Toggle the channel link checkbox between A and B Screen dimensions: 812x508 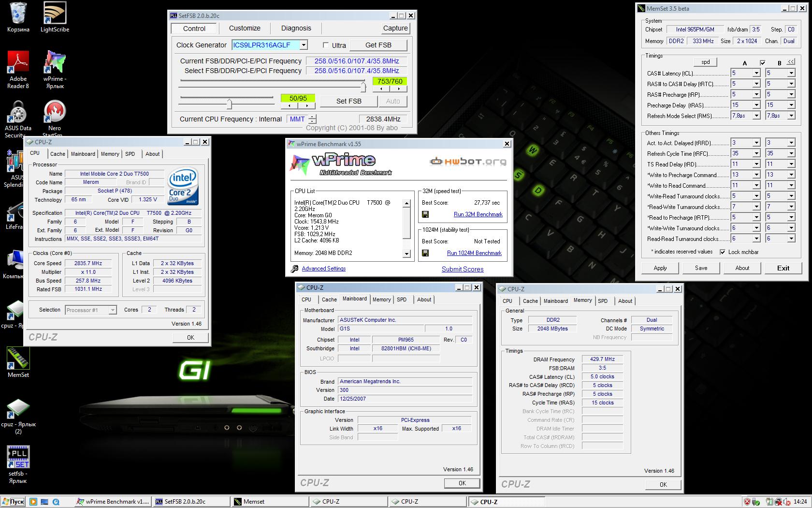click(x=763, y=63)
